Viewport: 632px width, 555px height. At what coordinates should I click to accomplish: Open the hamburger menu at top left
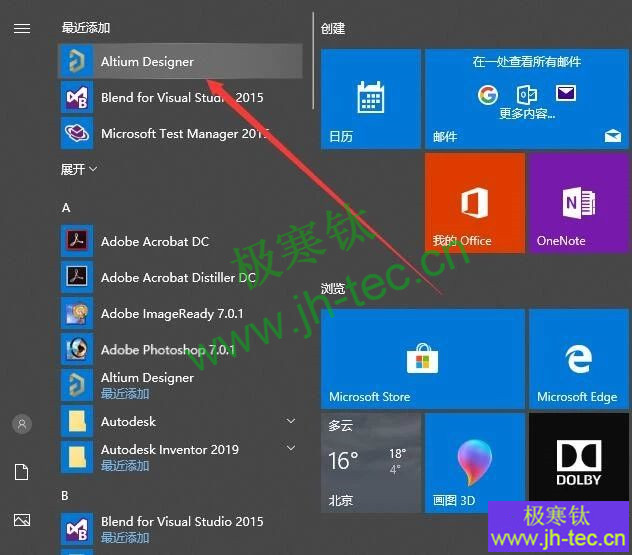tap(22, 29)
